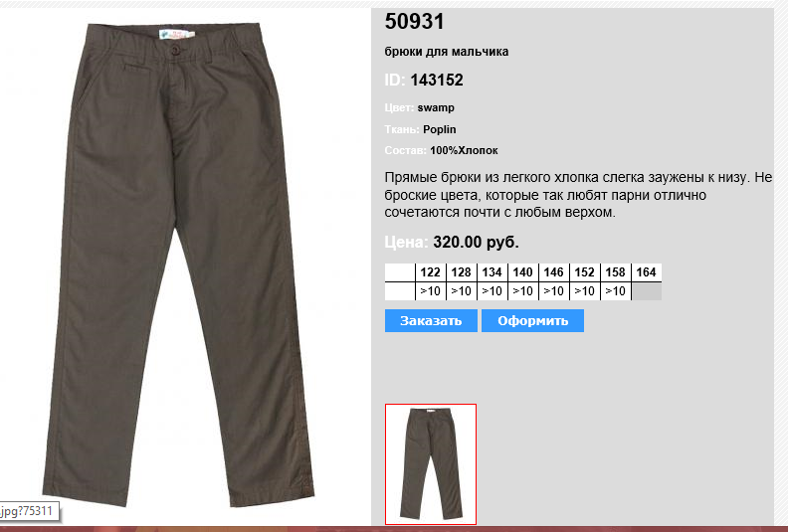This screenshot has width=788, height=532.
Task: Select size 164 column header
Action: (x=647, y=272)
